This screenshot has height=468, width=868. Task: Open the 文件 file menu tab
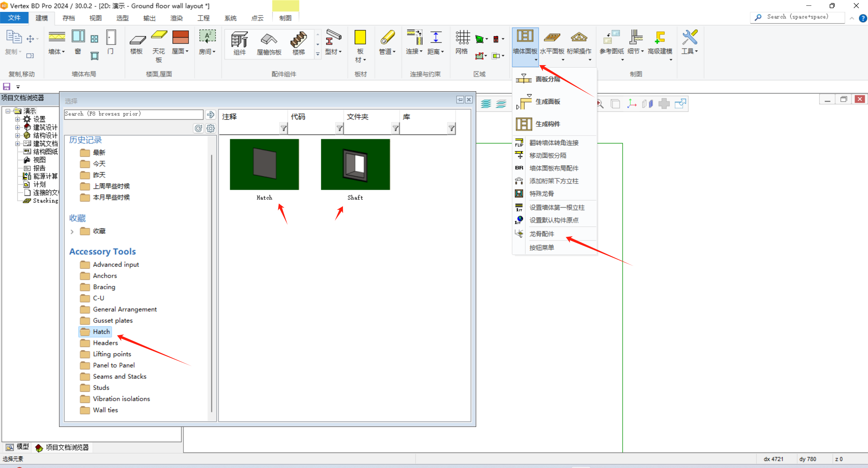point(14,18)
